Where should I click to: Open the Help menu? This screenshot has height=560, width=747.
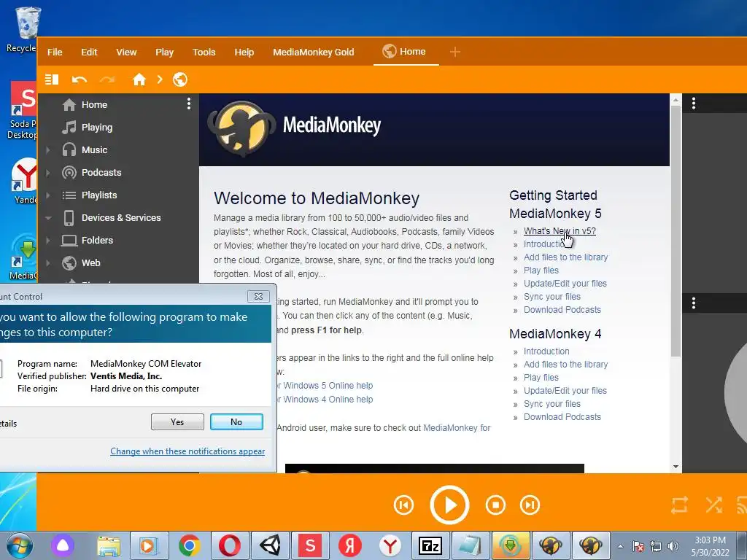244,52
